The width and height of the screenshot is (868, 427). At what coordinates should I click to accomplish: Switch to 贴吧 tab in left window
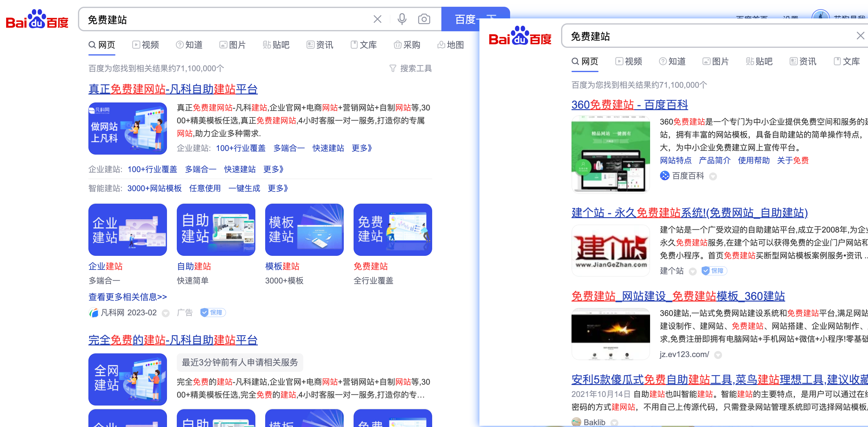276,45
